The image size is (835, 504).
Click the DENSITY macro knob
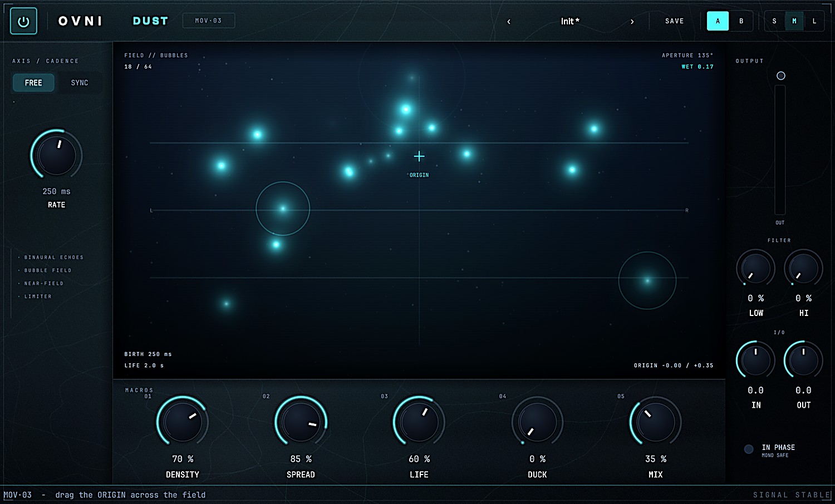(183, 422)
